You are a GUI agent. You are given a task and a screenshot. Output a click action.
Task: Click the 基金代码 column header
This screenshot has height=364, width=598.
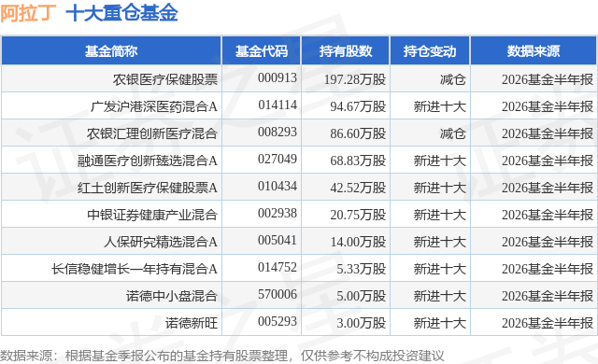tap(262, 51)
